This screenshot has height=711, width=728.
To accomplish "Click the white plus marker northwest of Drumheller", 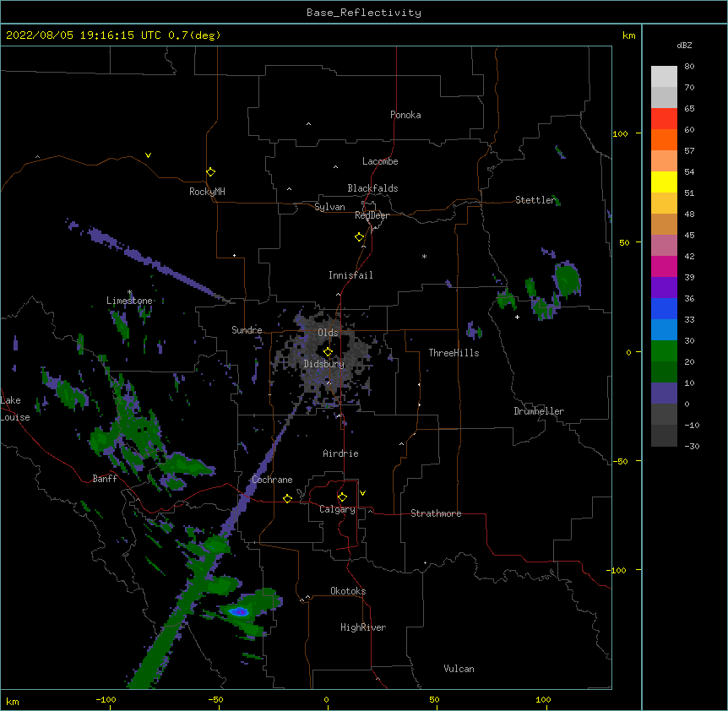I will coord(517,317).
